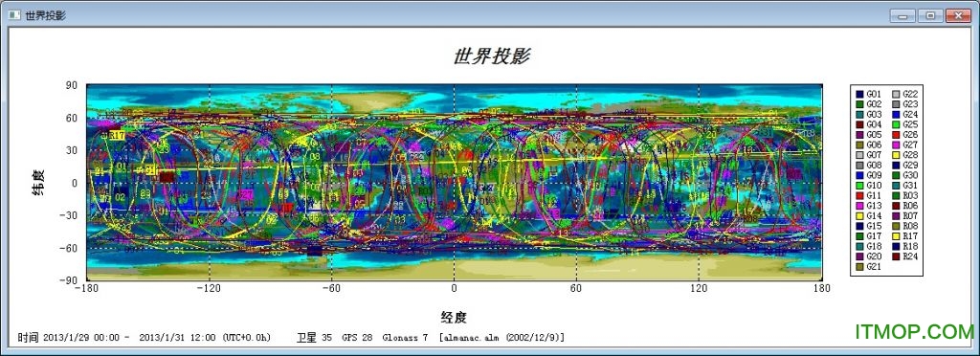
Task: Select the G03 legend label
Action: [x=874, y=114]
